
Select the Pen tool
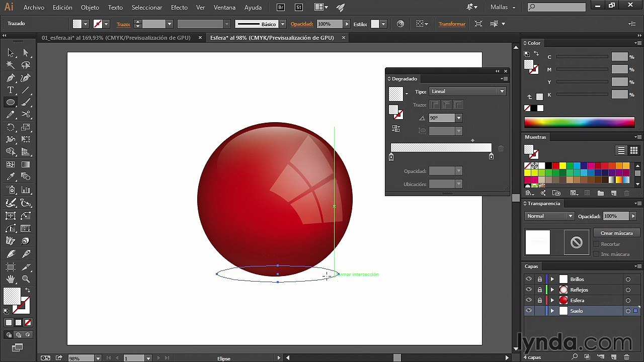click(x=11, y=78)
